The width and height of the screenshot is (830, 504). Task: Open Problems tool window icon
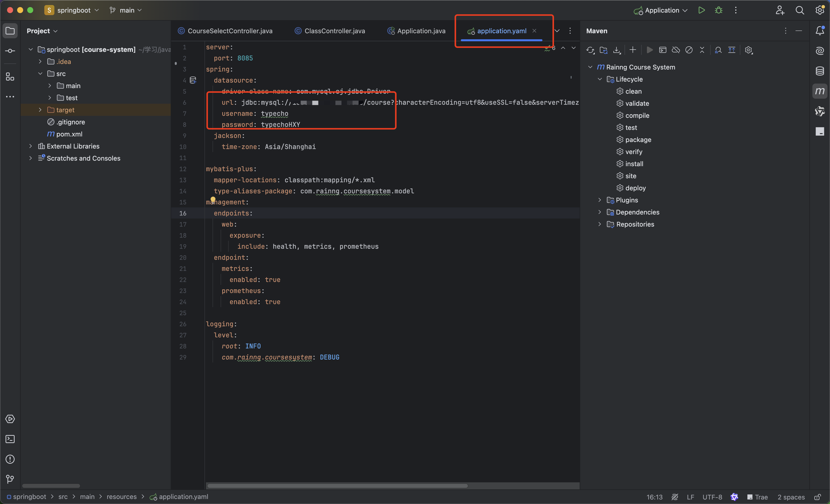pos(10,459)
